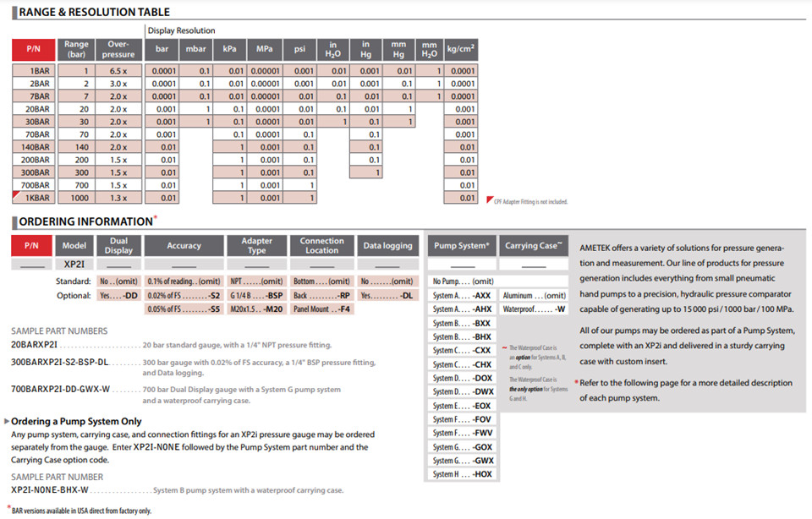
Task: Select the Panel Mount -F4 option
Action: [321, 309]
